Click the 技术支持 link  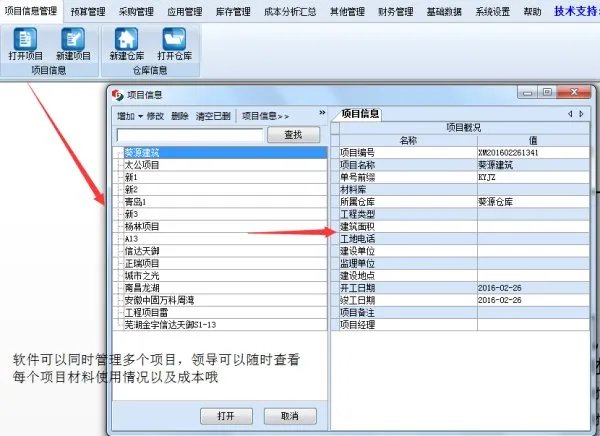(x=576, y=11)
